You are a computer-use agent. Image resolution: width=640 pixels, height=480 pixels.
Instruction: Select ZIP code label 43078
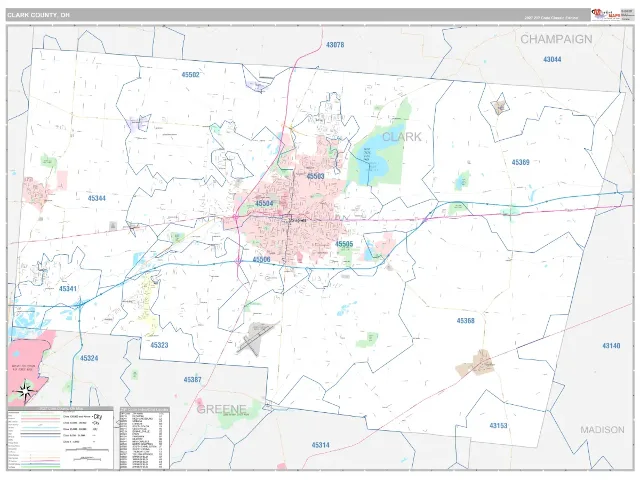(x=335, y=45)
